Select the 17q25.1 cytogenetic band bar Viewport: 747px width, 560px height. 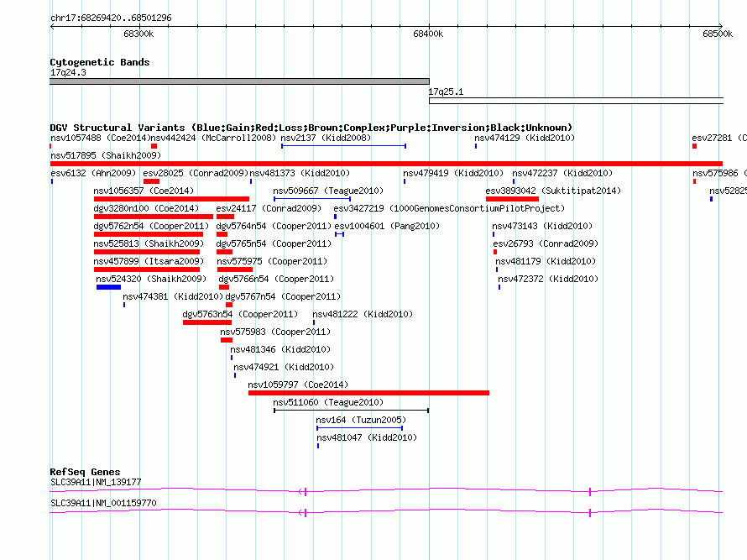coord(576,101)
